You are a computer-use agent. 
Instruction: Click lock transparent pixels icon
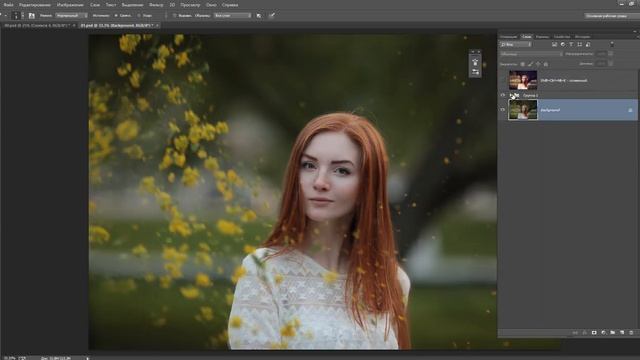pos(522,64)
